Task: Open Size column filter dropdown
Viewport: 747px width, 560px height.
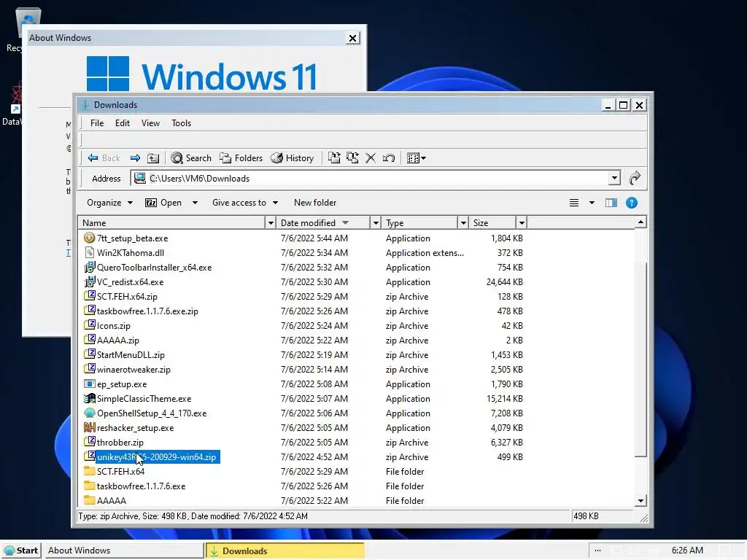Action: pos(521,223)
